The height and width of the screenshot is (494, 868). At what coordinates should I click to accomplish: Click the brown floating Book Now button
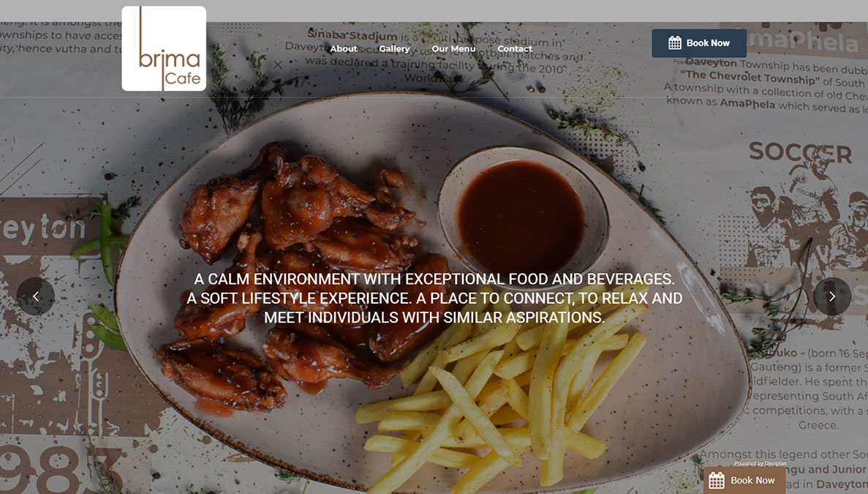(744, 480)
